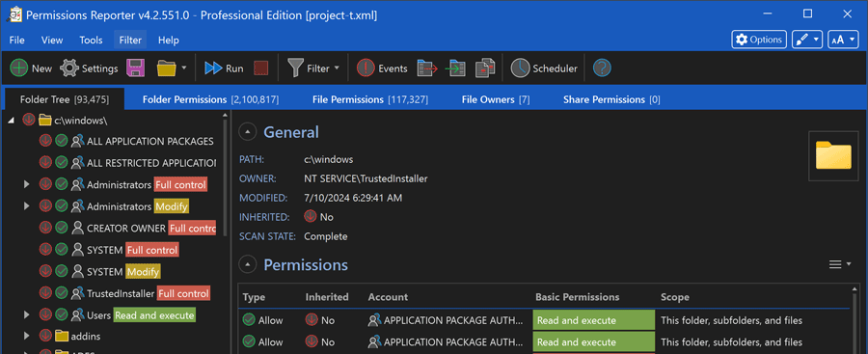868x354 pixels.
Task: Open View menu
Action: click(52, 40)
